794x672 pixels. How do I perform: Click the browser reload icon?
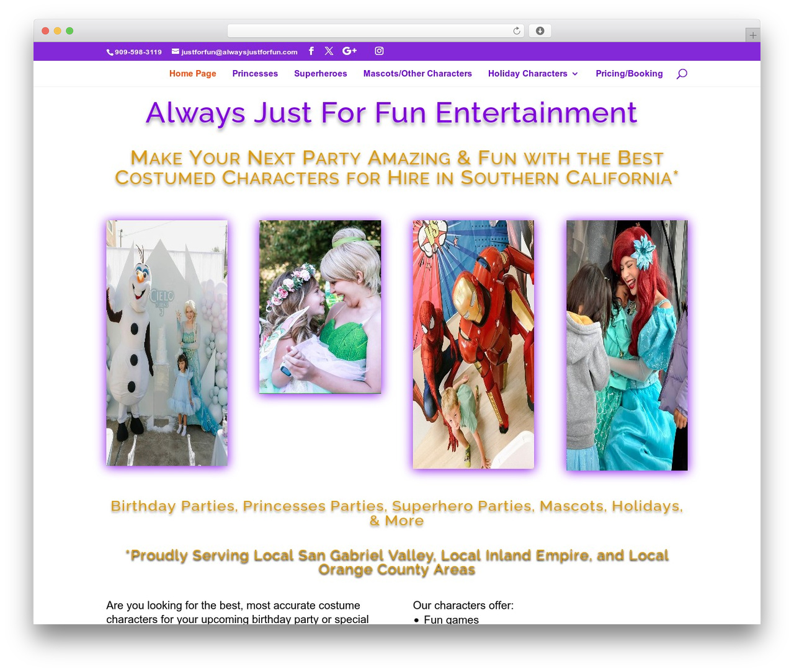point(516,30)
